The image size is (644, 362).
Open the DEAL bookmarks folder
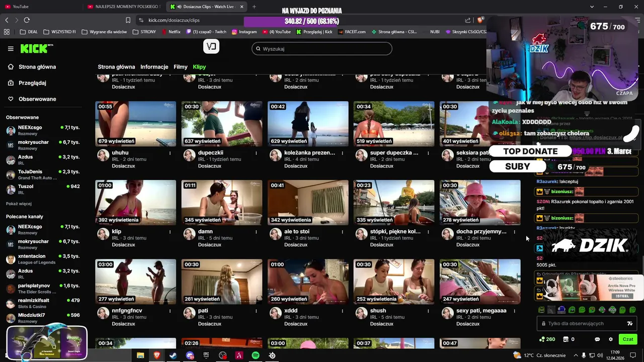coord(29,32)
